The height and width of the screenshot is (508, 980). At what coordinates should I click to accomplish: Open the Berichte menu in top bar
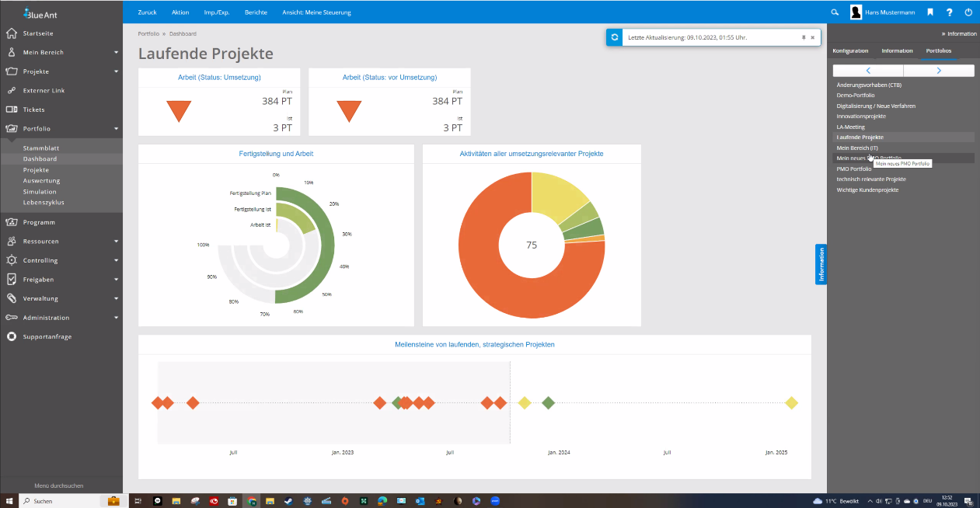pos(256,12)
